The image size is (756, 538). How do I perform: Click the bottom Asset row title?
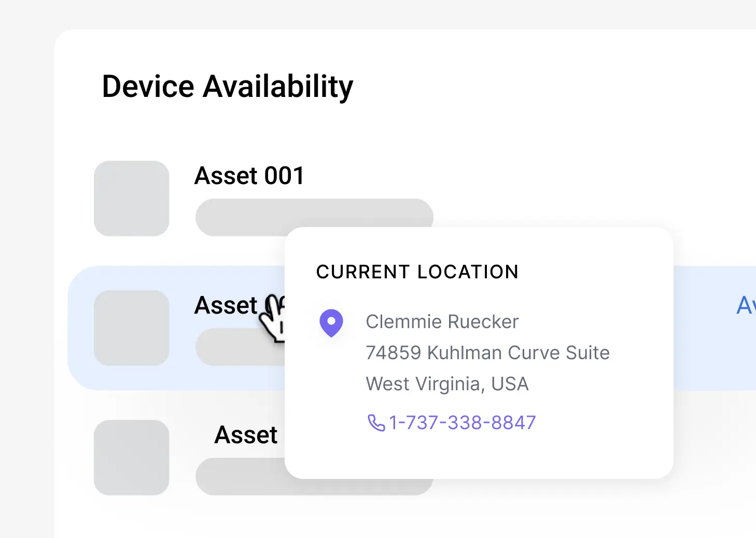246,435
